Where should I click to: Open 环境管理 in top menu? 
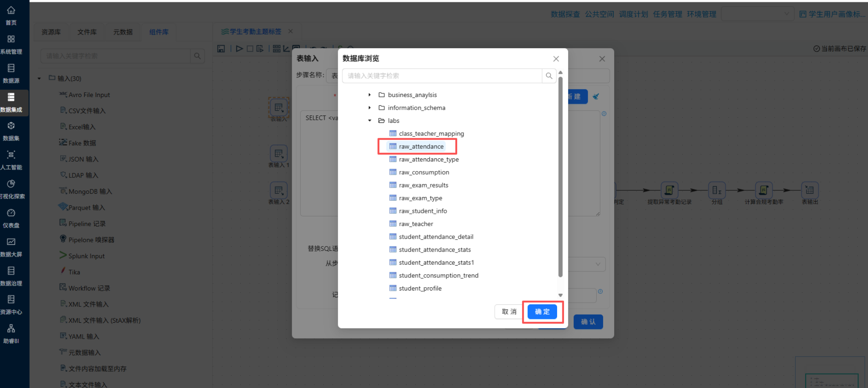point(701,14)
